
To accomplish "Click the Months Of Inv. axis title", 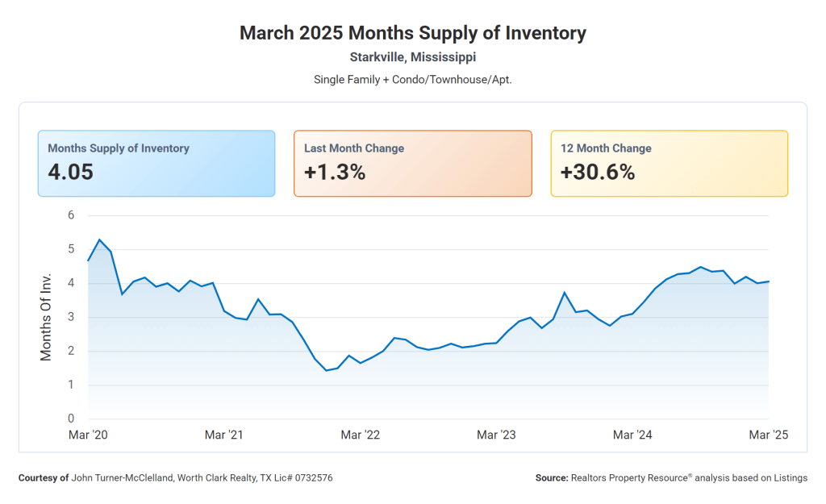I will pos(46,315).
